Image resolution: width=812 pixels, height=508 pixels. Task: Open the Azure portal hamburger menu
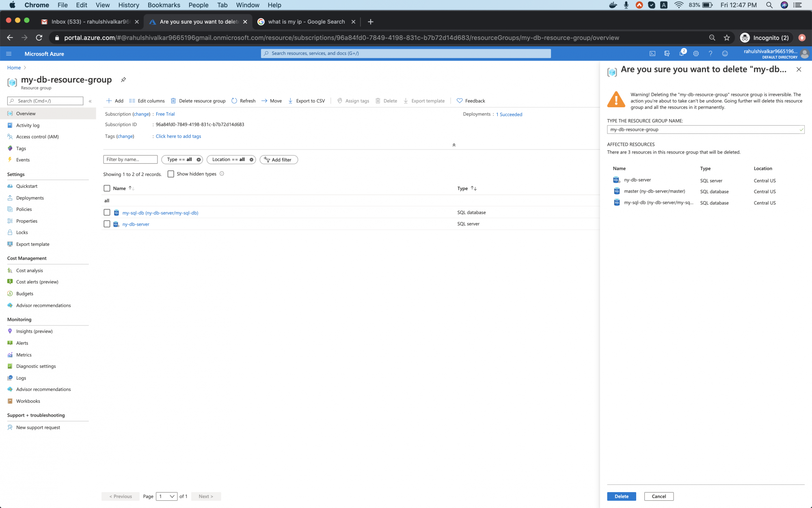[9, 54]
